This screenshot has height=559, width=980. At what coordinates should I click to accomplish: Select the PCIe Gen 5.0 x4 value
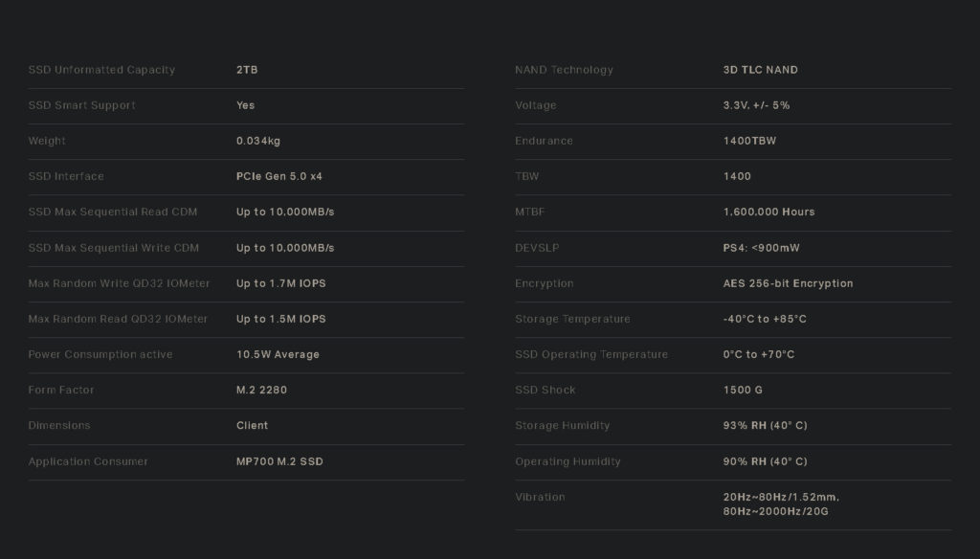[278, 176]
